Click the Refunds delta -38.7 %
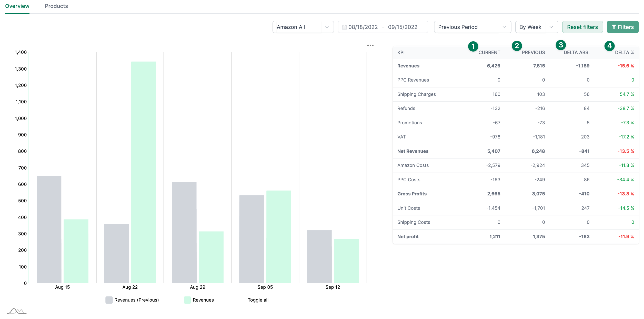This screenshot has width=644, height=319. (626, 108)
